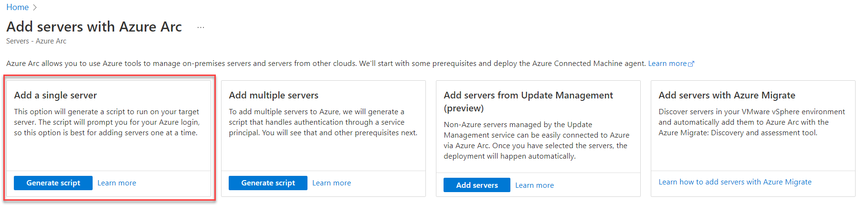The width and height of the screenshot is (868, 205).
Task: Select the "Add a single server" card heading
Action: [55, 96]
